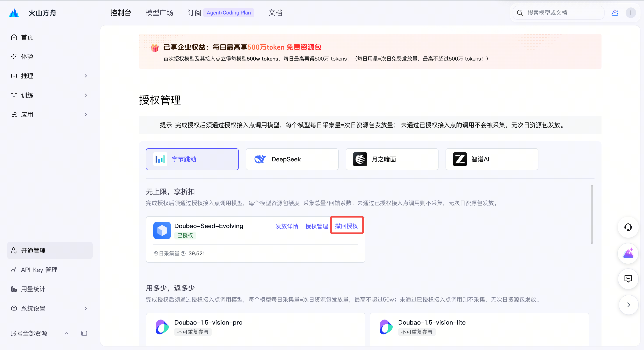Open 模型广场 in top navigation
This screenshot has height=350, width=644.
point(159,13)
